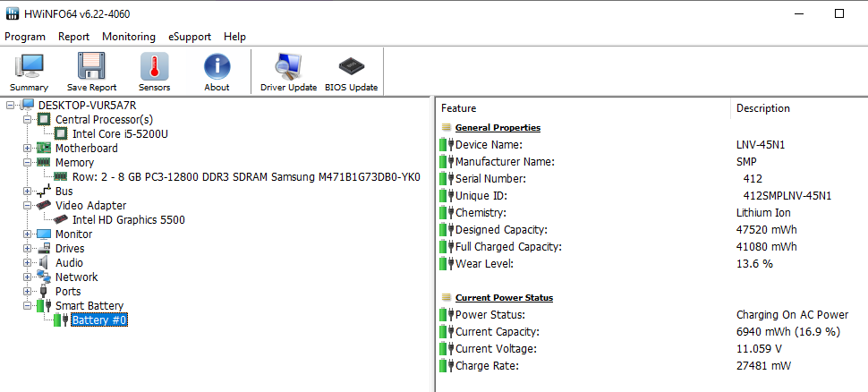Expand the Monitor branch

[x=27, y=234]
